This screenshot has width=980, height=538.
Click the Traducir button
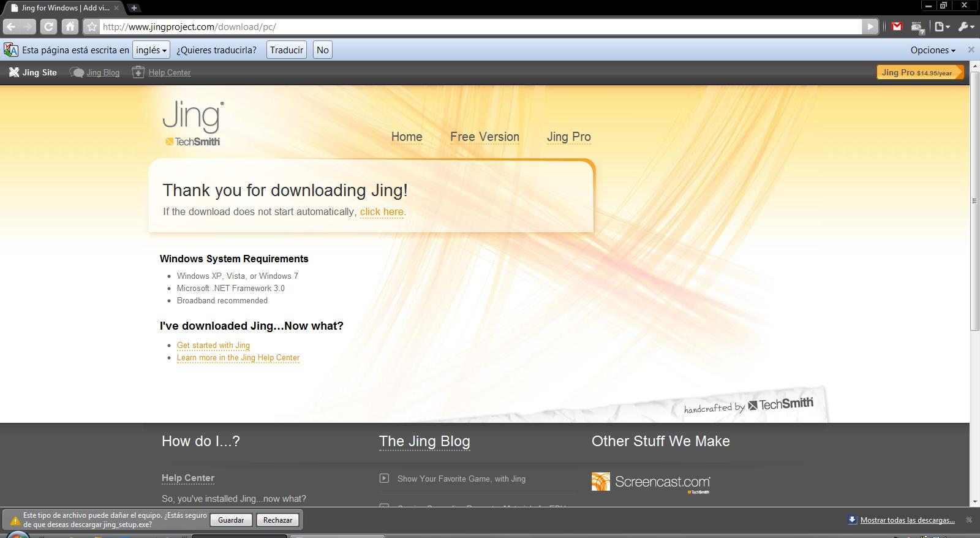tap(287, 50)
